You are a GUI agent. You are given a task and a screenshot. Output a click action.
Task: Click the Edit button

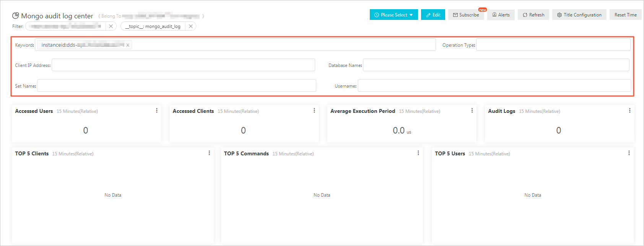coord(433,15)
